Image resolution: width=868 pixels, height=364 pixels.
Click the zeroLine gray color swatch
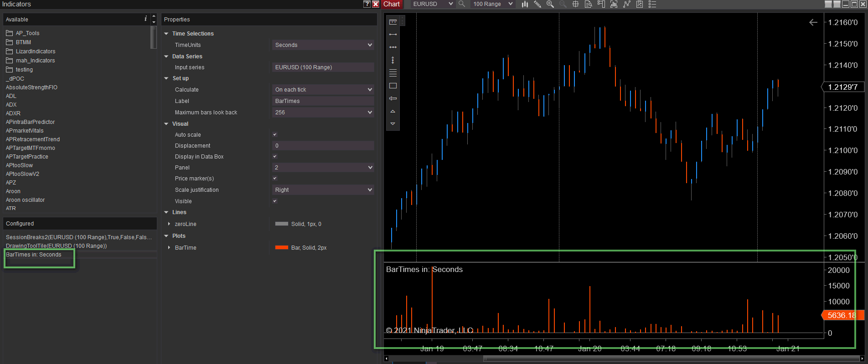click(282, 224)
